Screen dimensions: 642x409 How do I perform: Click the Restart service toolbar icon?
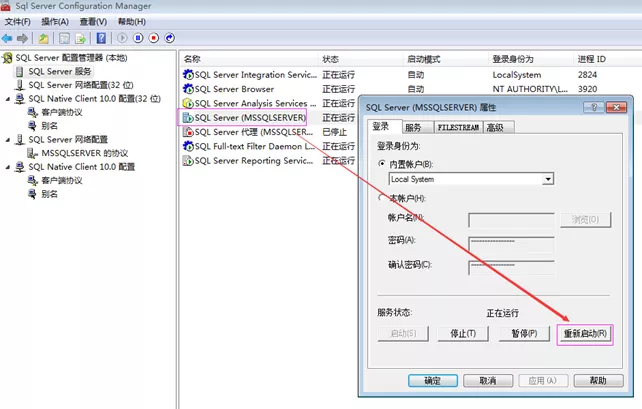click(169, 38)
